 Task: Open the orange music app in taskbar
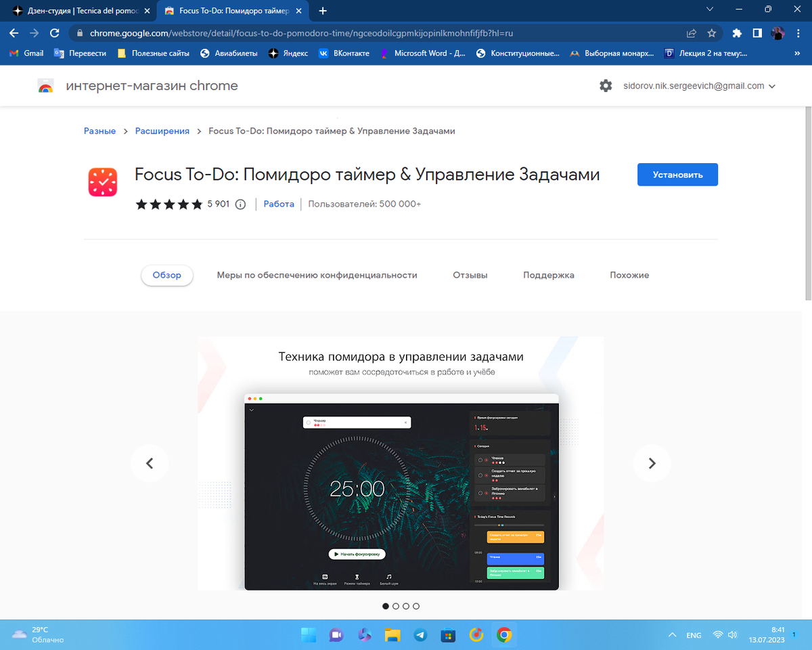pos(476,635)
